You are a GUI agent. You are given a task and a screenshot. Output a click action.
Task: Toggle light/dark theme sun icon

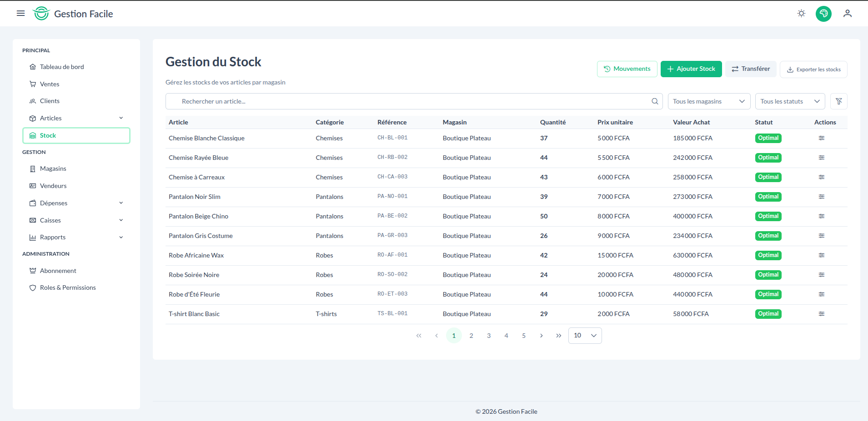[x=801, y=14]
